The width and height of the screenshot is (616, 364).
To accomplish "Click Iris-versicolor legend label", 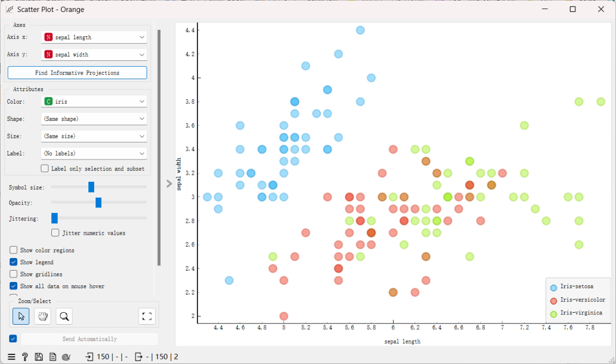I will (582, 300).
